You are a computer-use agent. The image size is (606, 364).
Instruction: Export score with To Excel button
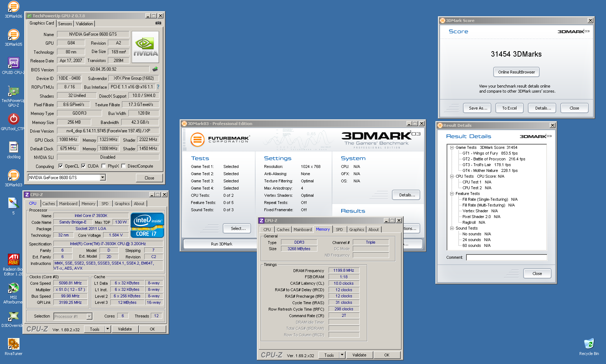[x=509, y=108]
